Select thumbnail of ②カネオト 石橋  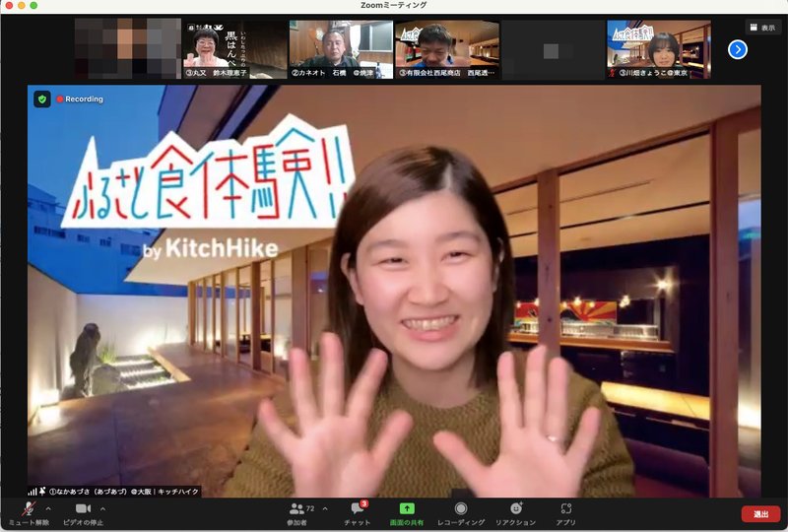coord(341,49)
